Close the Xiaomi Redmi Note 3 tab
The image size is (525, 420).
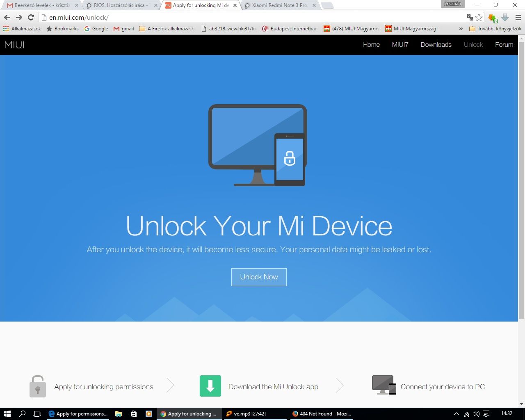pos(314,5)
